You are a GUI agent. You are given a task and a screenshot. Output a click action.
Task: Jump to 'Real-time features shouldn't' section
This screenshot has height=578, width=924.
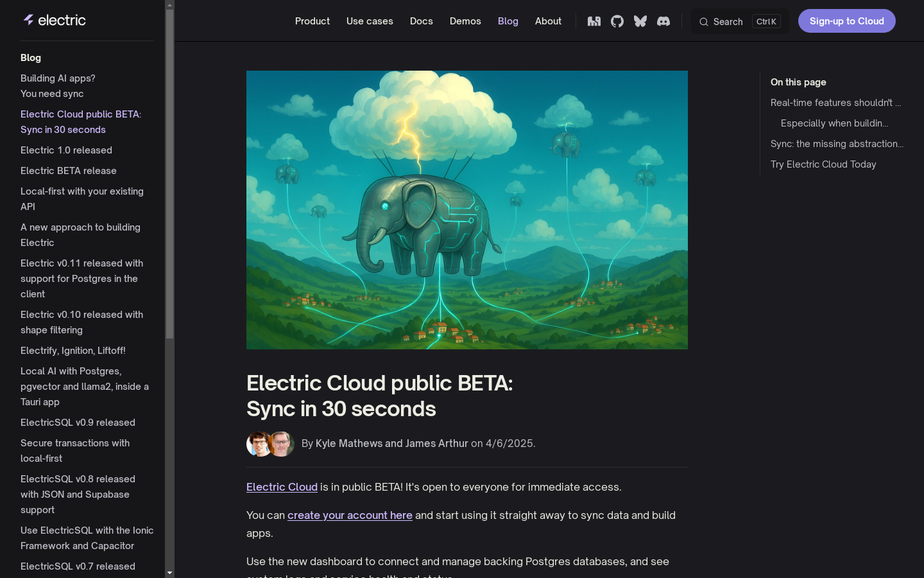(835, 103)
